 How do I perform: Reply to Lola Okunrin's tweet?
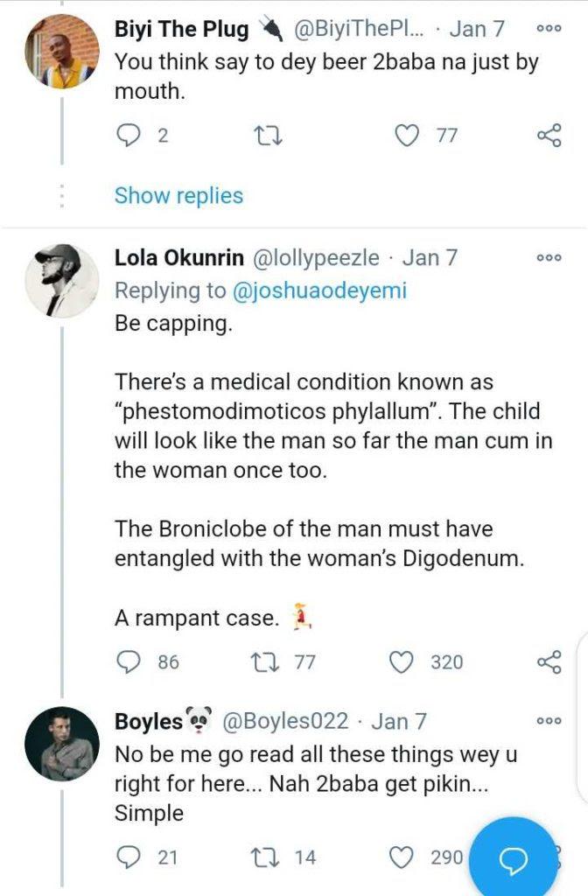[129, 662]
